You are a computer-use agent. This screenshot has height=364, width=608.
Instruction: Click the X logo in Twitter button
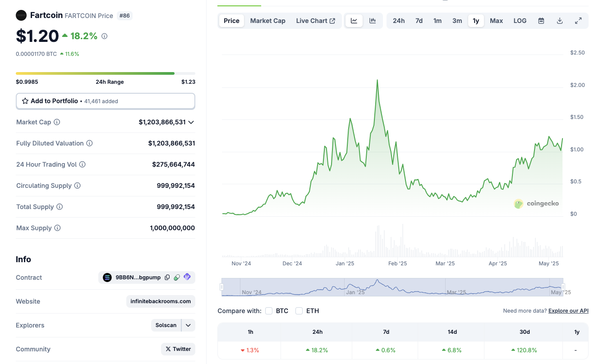[168, 349]
